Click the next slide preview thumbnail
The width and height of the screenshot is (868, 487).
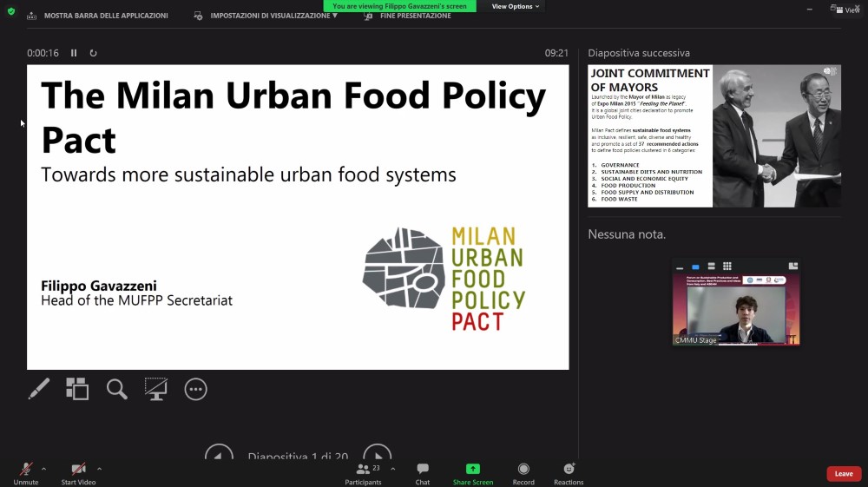[713, 135]
